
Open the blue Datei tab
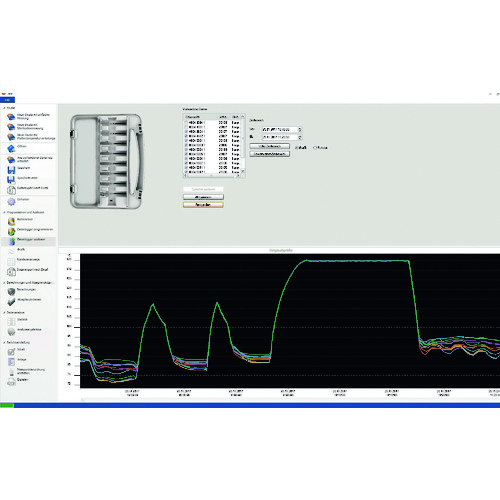coord(7,100)
